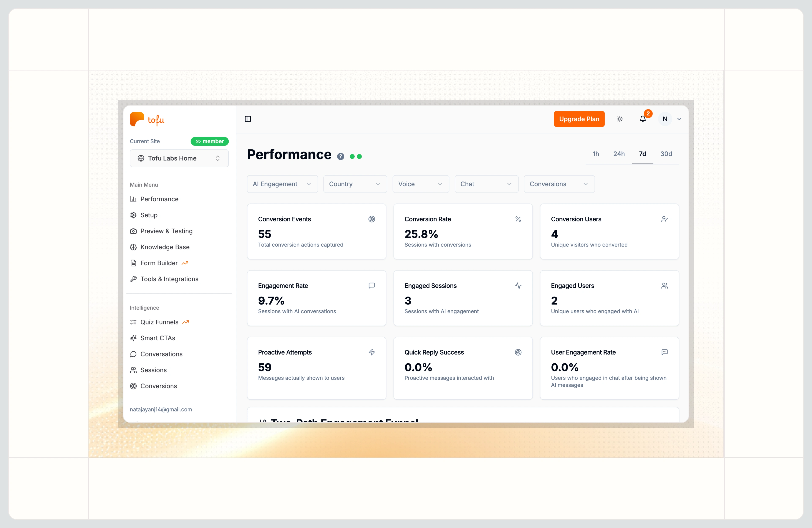Click the Upgrade Plan button
The image size is (812, 528).
click(579, 119)
